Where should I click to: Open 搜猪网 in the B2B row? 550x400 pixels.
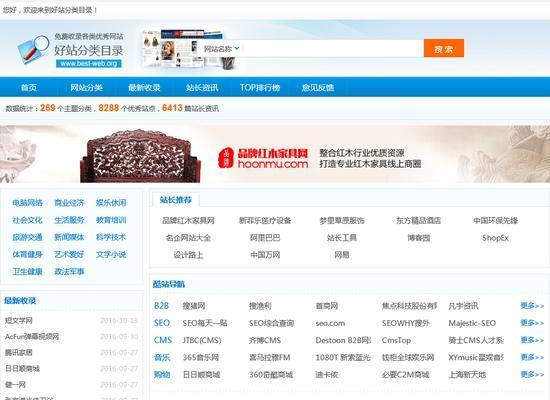(194, 306)
